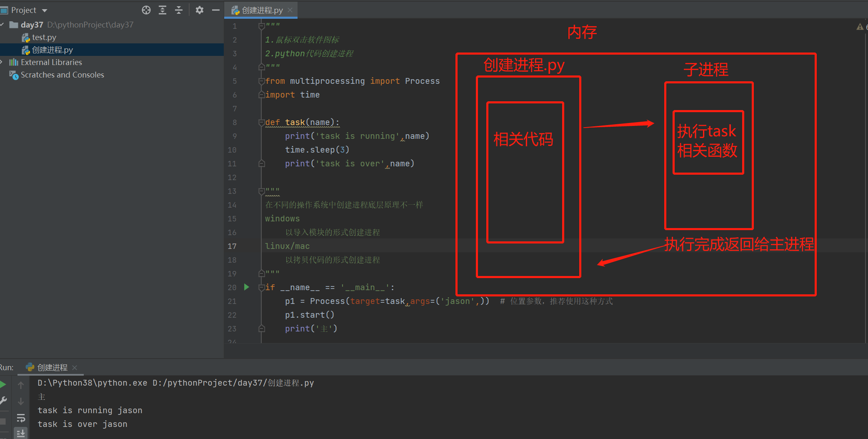Click '1.鼠标双击软件图标' on line 2

pyautogui.click(x=302, y=40)
